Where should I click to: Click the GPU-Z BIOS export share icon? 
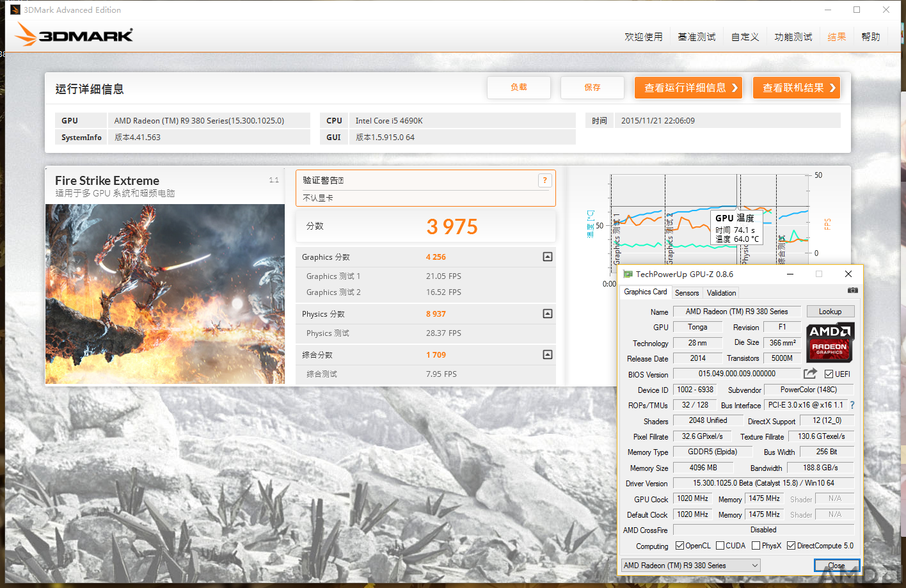coord(811,374)
